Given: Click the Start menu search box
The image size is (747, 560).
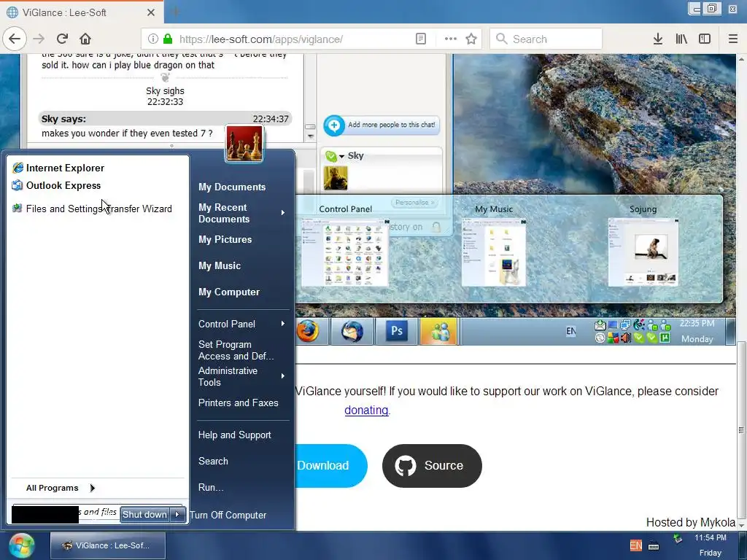Looking at the screenshot, I should pyautogui.click(x=65, y=513).
